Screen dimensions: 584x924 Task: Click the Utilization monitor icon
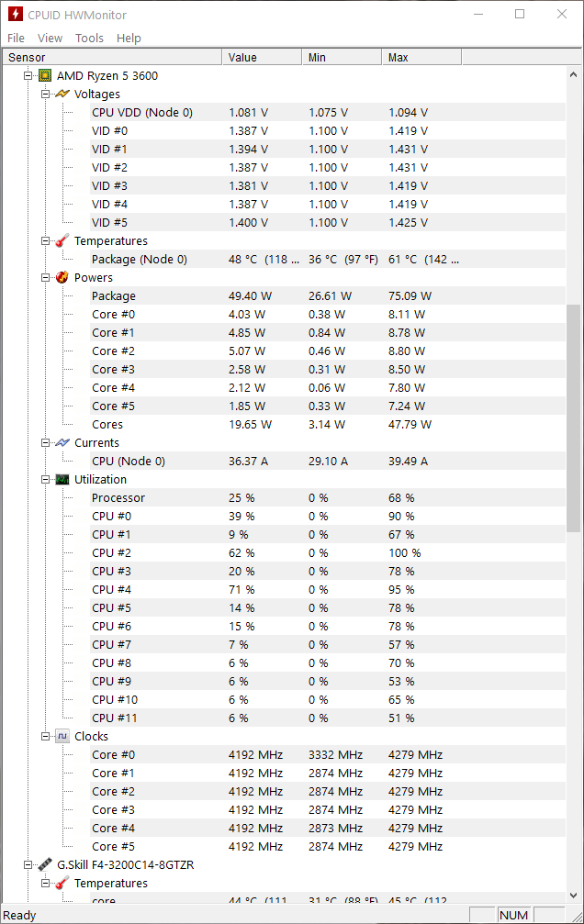point(62,479)
